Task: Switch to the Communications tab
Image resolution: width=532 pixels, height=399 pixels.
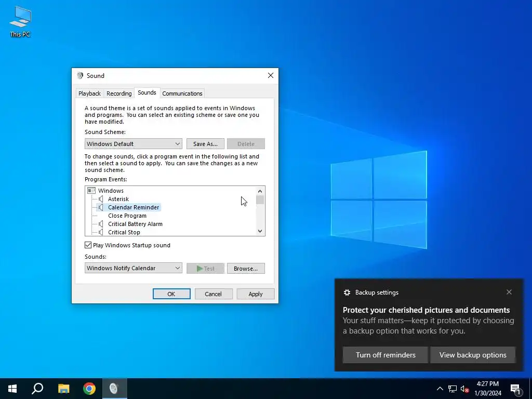Action: [x=182, y=94]
